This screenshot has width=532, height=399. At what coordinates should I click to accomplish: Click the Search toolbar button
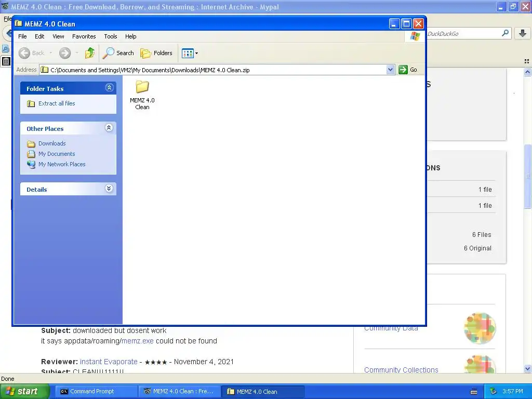(x=118, y=53)
